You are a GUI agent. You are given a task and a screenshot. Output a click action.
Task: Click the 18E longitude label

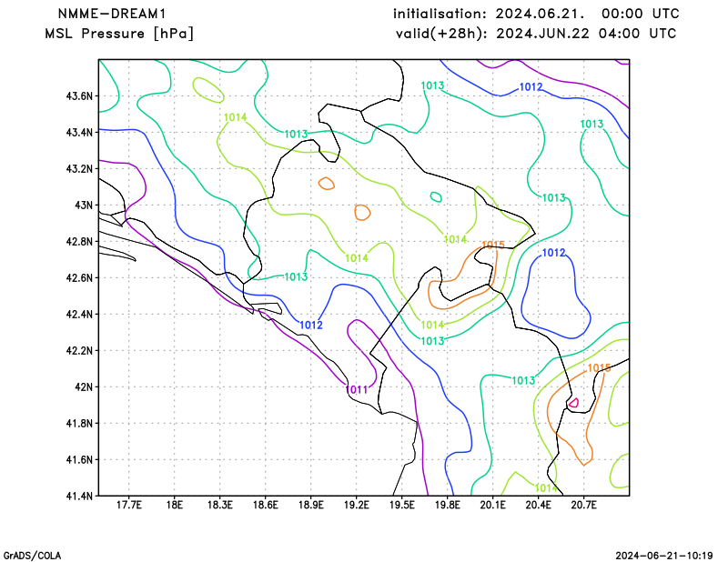[174, 505]
